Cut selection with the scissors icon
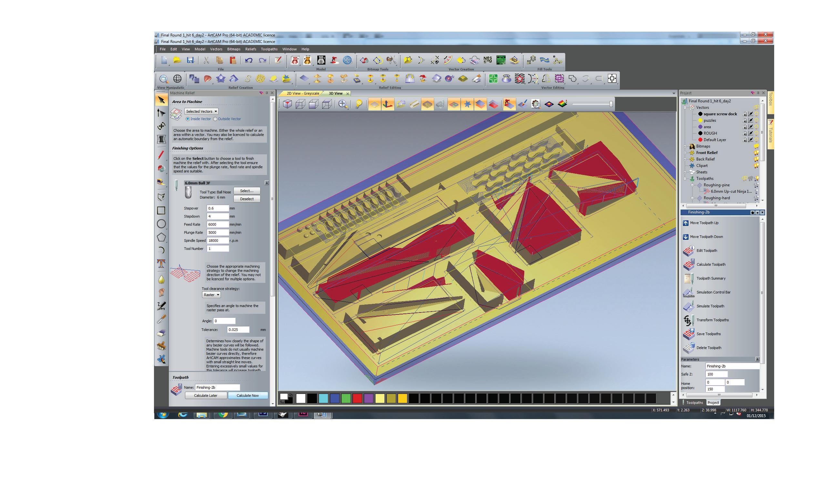This screenshot has height=504, width=820. pyautogui.click(x=206, y=60)
